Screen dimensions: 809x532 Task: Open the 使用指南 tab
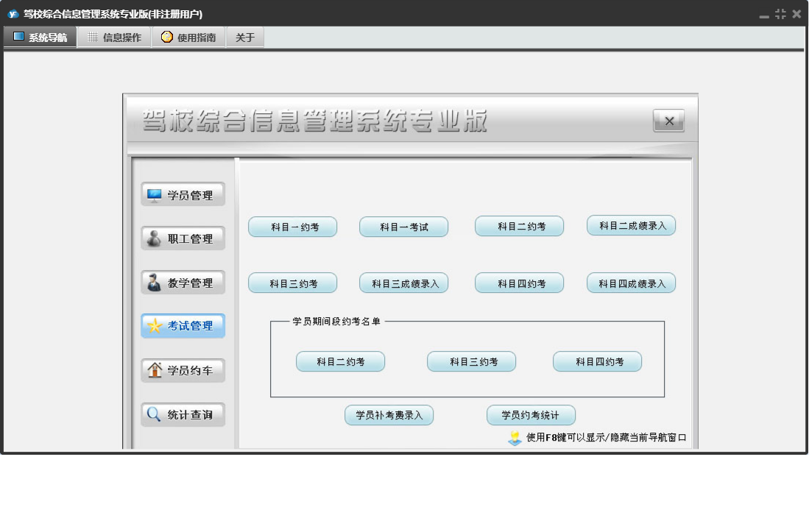[x=188, y=37]
